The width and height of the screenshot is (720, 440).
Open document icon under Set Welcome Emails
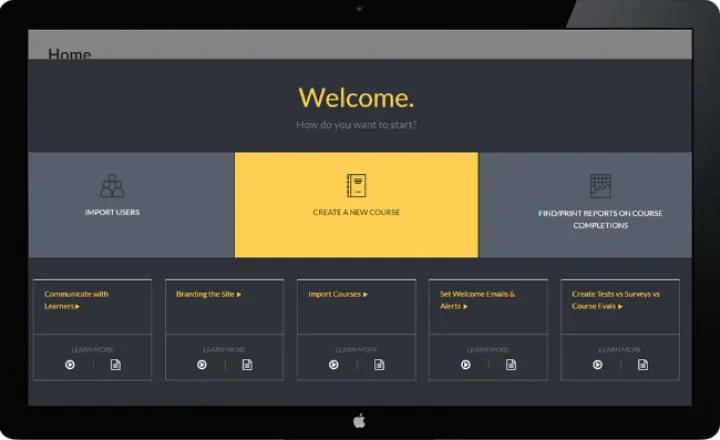(x=511, y=365)
